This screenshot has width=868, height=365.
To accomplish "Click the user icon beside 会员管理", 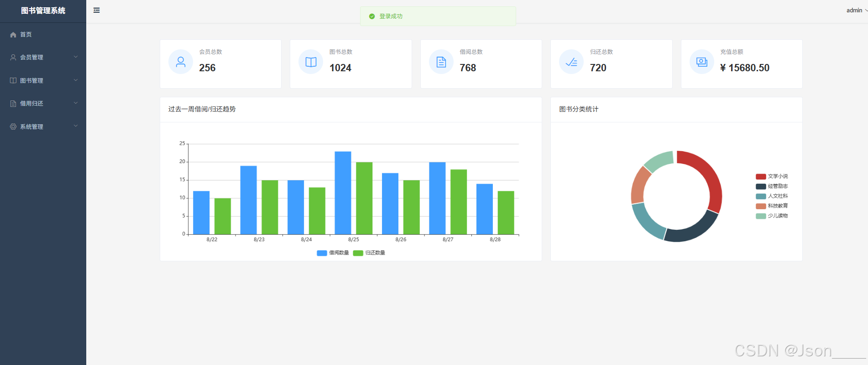I will (13, 57).
